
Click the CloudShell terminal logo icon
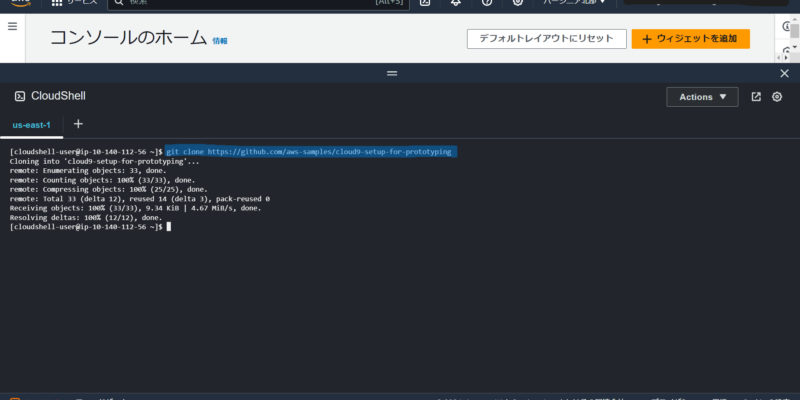click(x=20, y=96)
